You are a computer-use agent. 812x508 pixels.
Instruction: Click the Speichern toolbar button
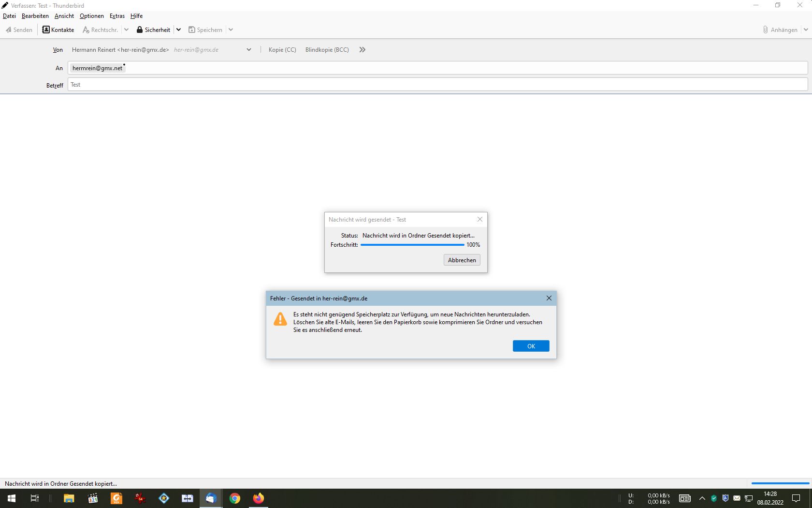pyautogui.click(x=205, y=30)
